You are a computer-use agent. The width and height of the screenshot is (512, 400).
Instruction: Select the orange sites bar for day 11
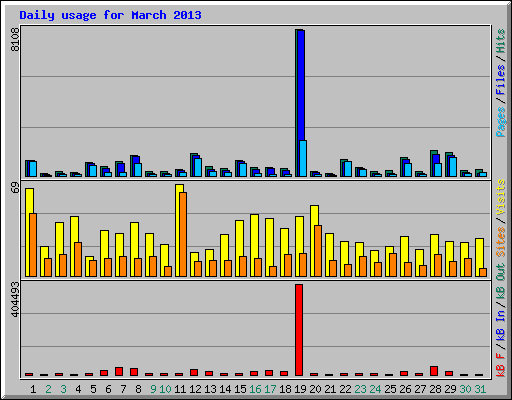(183, 234)
